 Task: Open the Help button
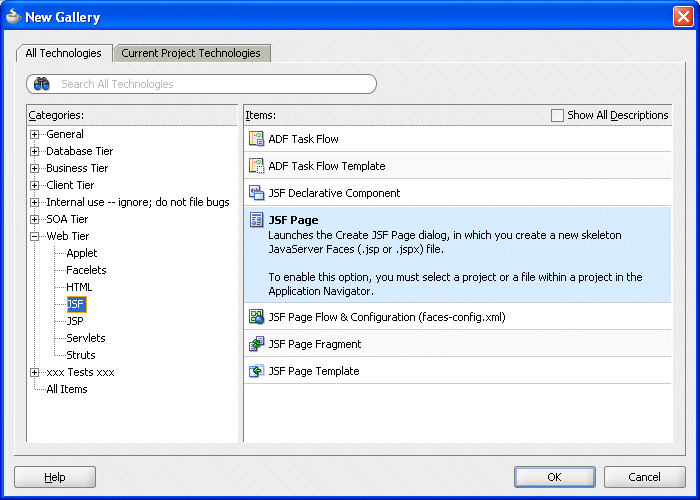[55, 477]
